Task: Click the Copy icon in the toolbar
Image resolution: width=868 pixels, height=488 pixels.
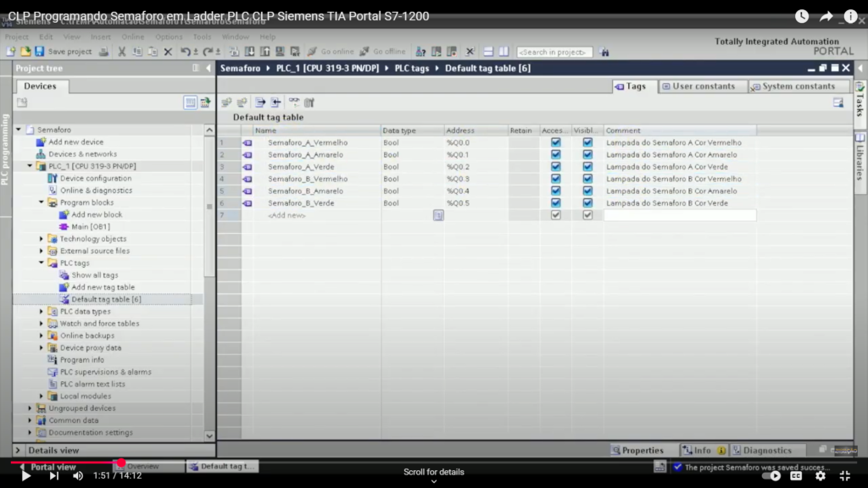Action: [137, 52]
